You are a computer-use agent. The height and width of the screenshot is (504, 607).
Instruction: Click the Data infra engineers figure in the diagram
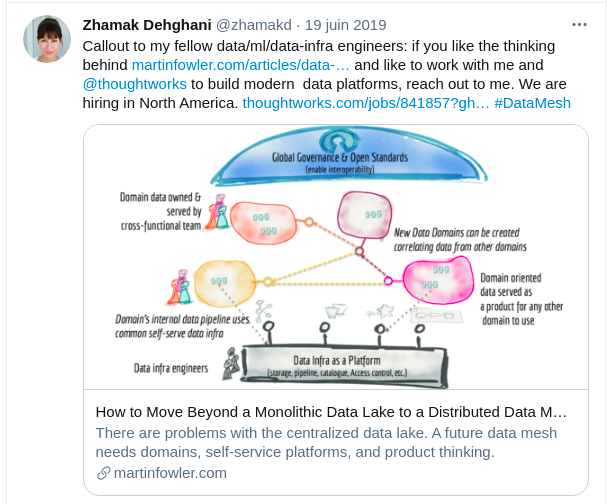click(231, 366)
